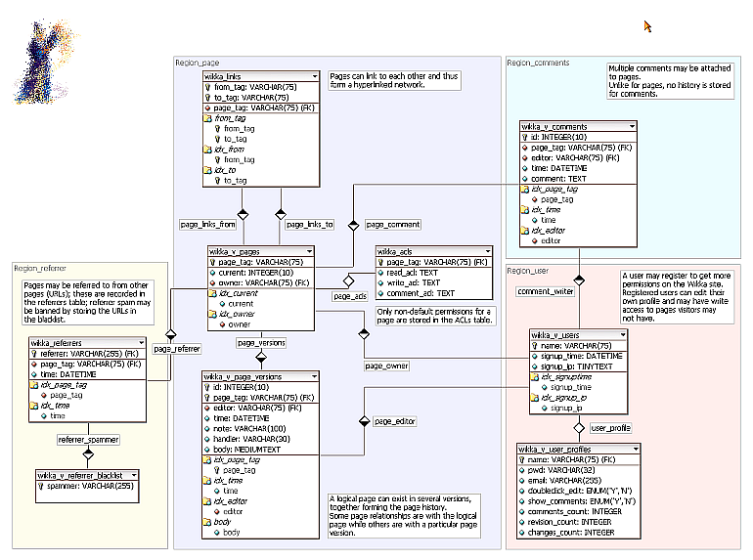Click the idx_time folder icon in wikka_v_comments
This screenshot has height=560, width=753.
[525, 210]
